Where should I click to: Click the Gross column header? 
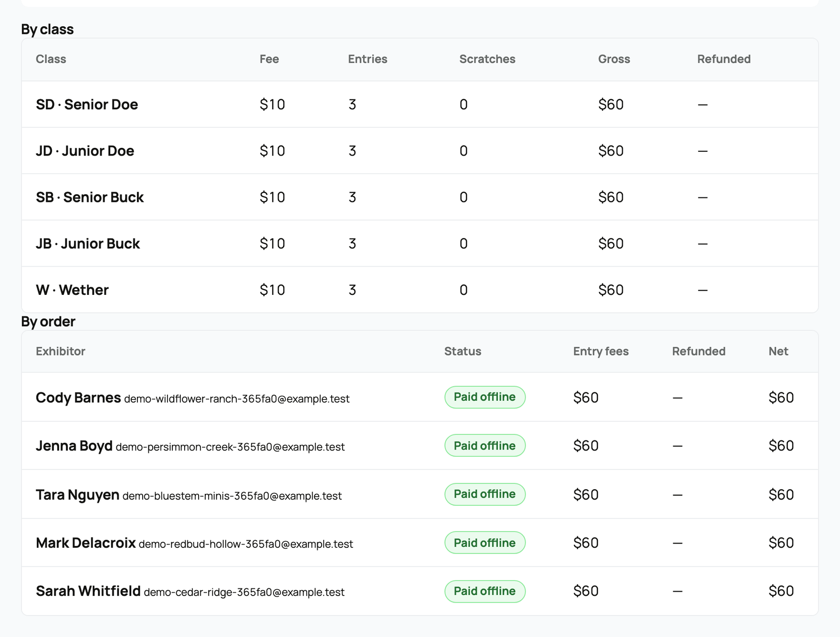614,59
